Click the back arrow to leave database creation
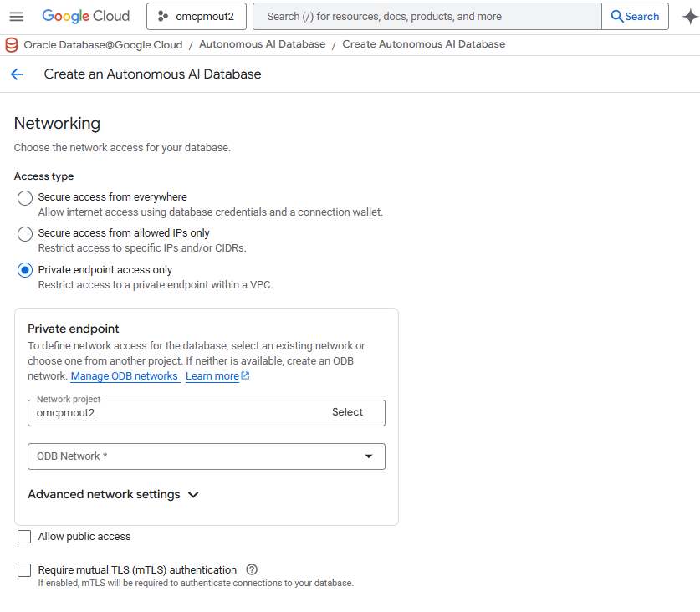Image resolution: width=700 pixels, height=612 pixels. pyautogui.click(x=17, y=74)
